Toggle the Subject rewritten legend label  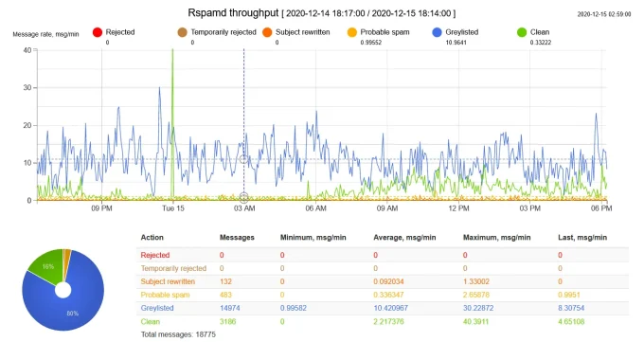(x=303, y=32)
